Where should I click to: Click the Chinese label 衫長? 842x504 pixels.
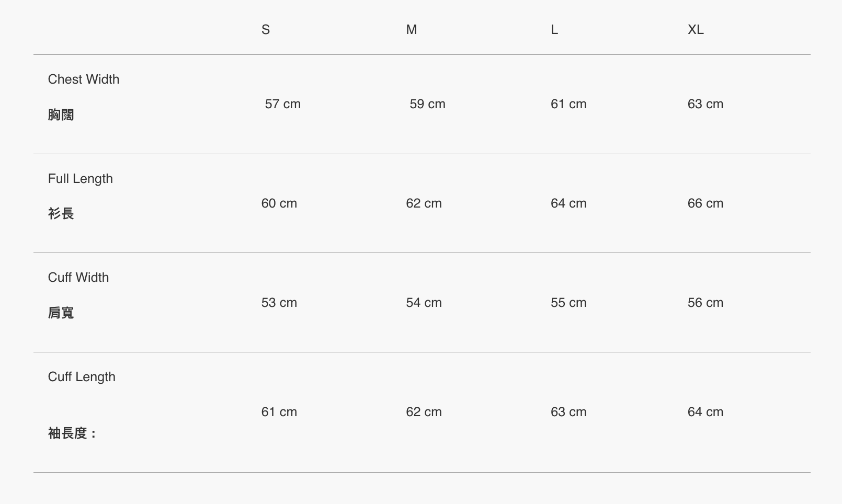(61, 214)
